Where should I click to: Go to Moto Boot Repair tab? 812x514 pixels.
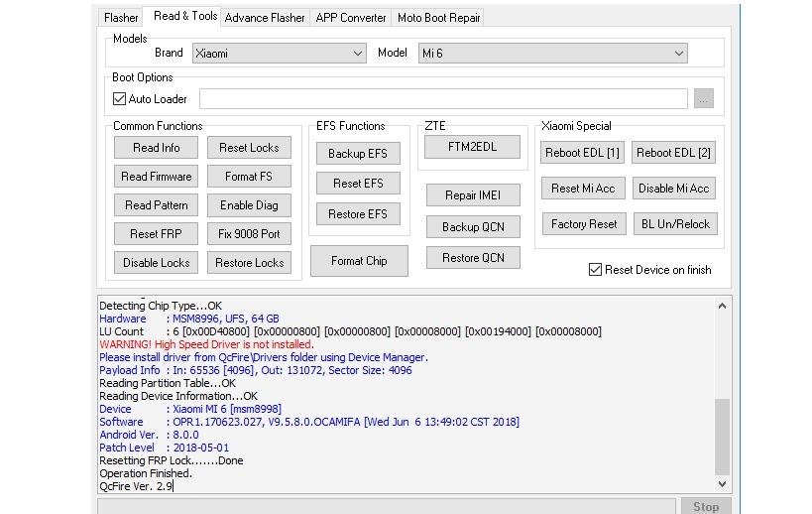tap(438, 18)
